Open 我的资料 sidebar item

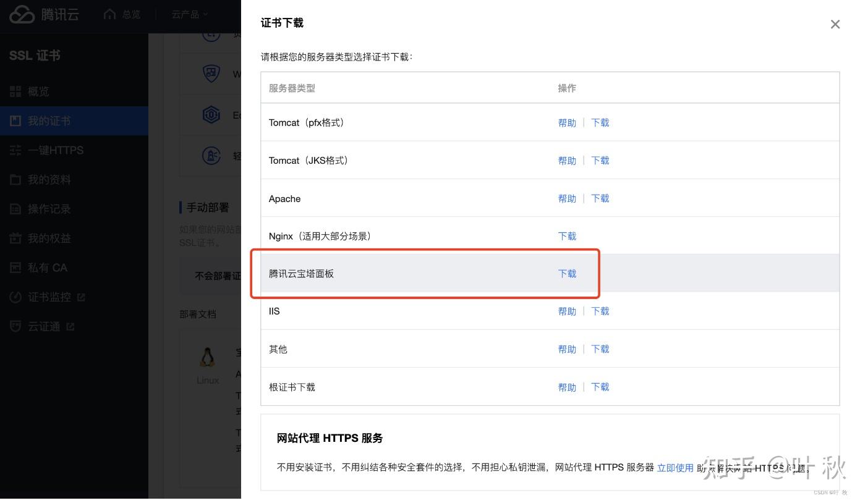pos(49,180)
